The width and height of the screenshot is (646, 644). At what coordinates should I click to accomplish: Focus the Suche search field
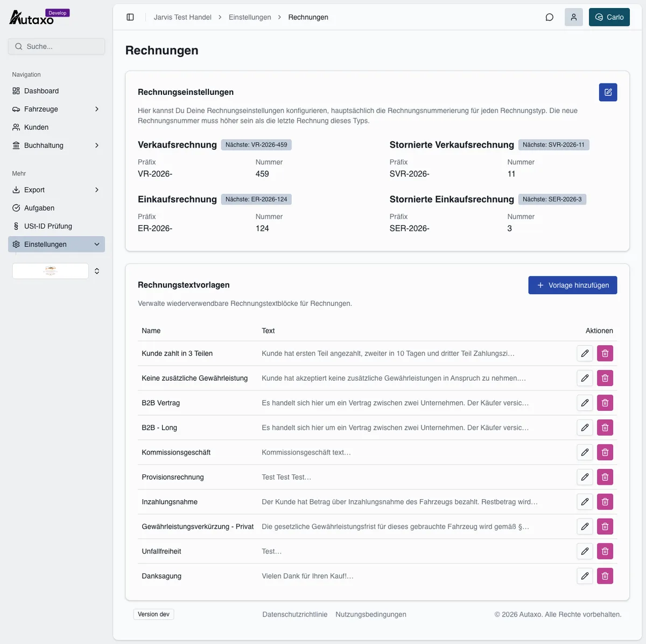point(57,46)
